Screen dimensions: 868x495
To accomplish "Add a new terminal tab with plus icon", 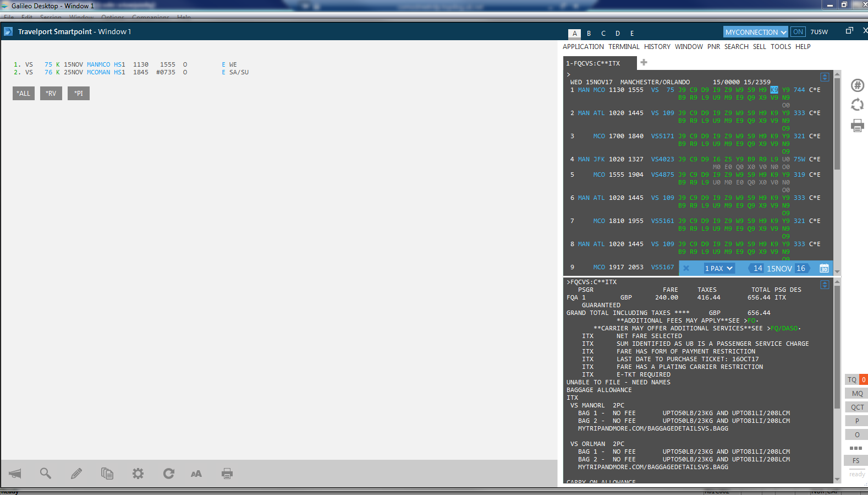I will point(644,62).
